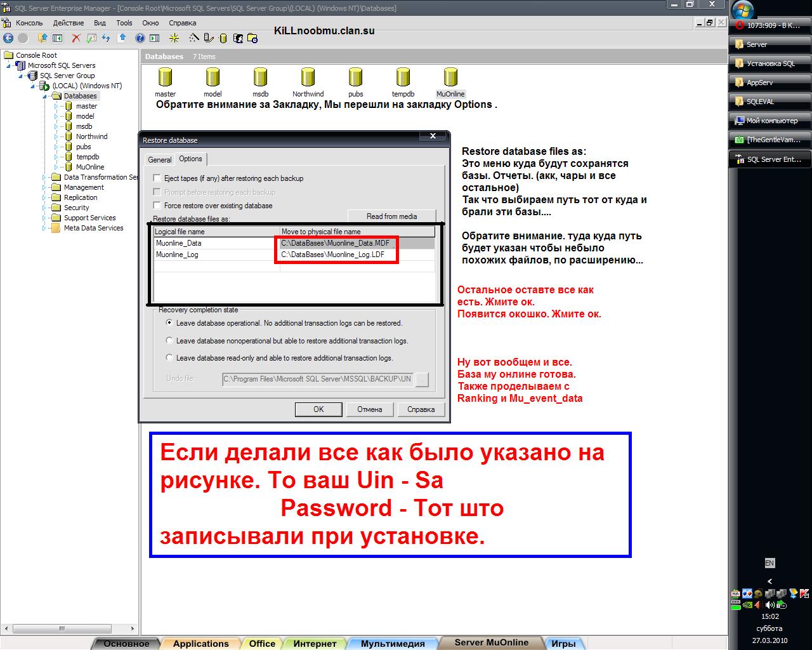Expand the Management tree node

tap(45, 187)
